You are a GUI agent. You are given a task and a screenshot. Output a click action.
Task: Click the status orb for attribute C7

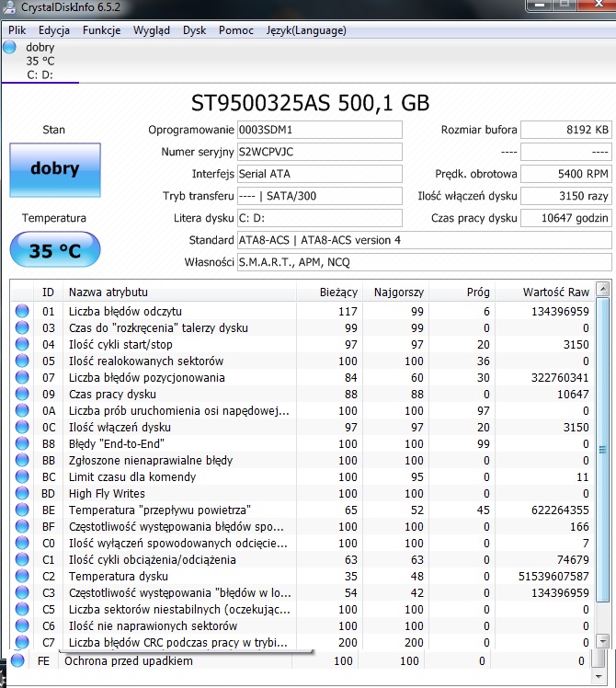point(22,642)
